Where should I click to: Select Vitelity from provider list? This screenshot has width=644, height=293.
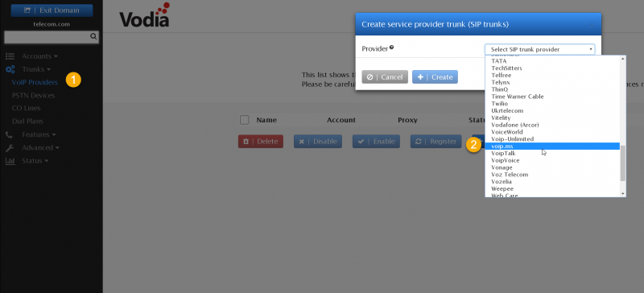coord(552,118)
